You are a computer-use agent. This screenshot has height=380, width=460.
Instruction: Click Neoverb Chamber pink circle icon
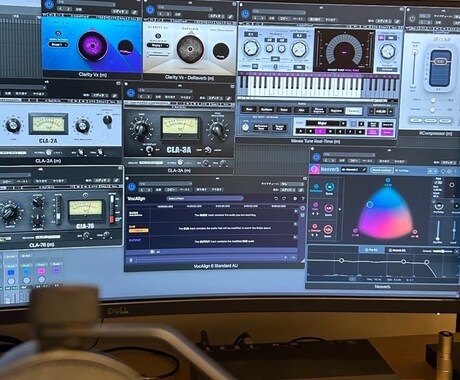[315, 226]
